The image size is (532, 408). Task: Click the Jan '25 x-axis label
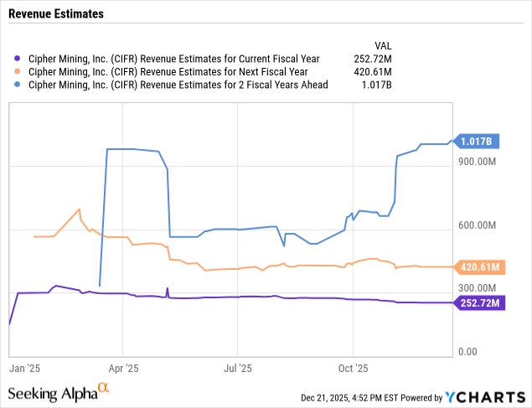[24, 368]
